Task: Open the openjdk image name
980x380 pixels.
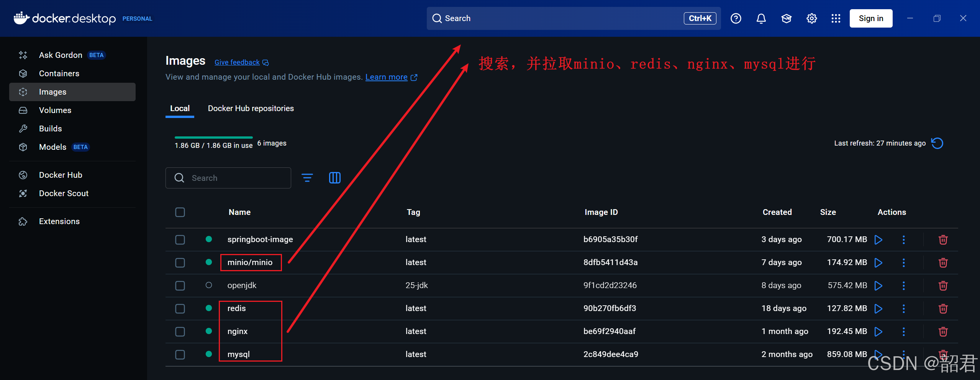Action: 242,285
